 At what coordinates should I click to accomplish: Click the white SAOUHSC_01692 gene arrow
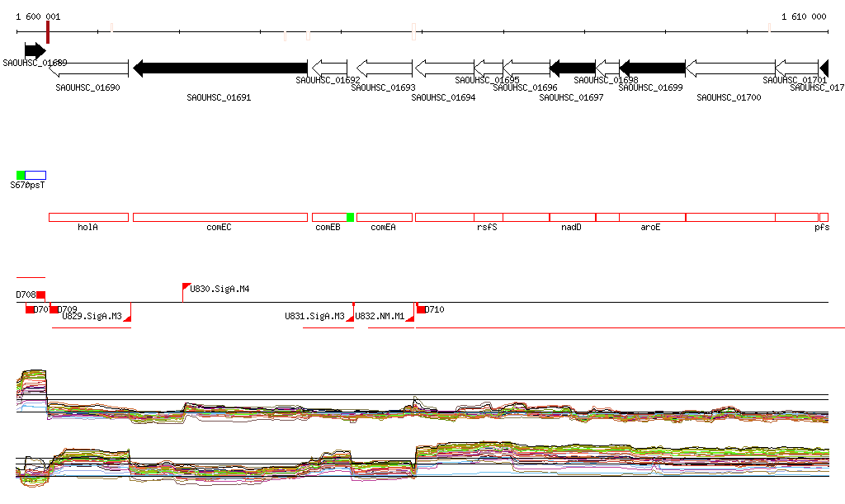(x=330, y=68)
